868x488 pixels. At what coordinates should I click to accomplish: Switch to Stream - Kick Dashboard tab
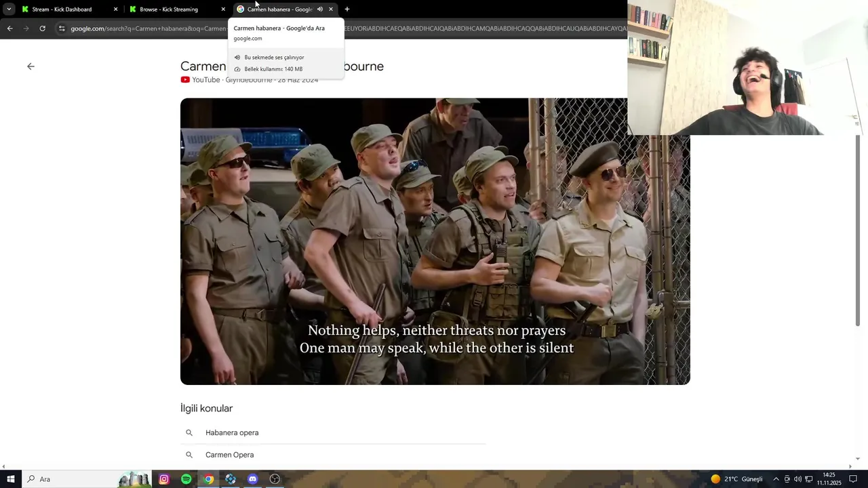point(68,9)
